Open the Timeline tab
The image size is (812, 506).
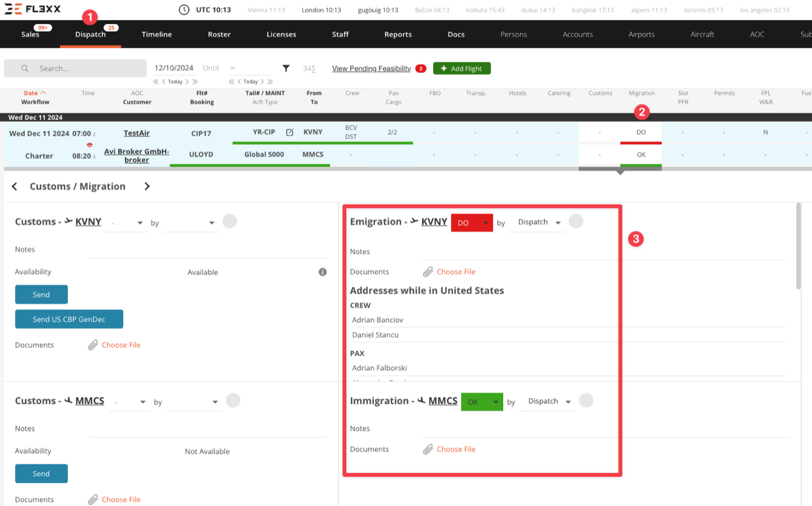157,34
